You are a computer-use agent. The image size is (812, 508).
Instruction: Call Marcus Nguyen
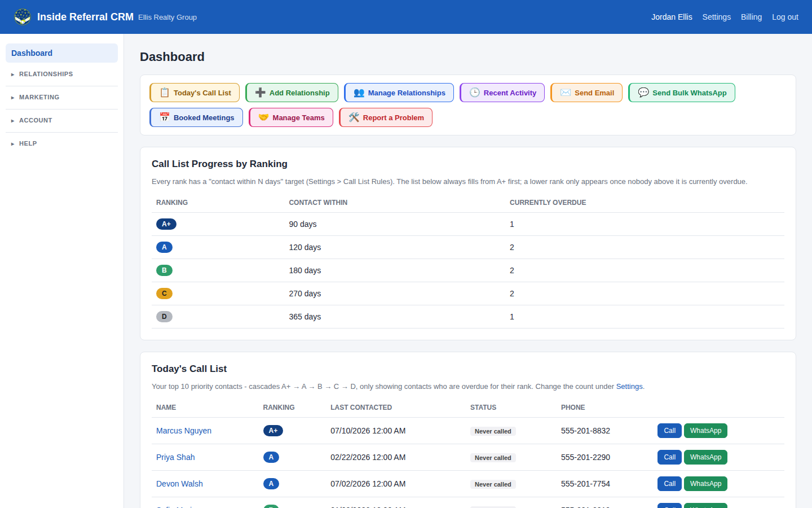669,431
